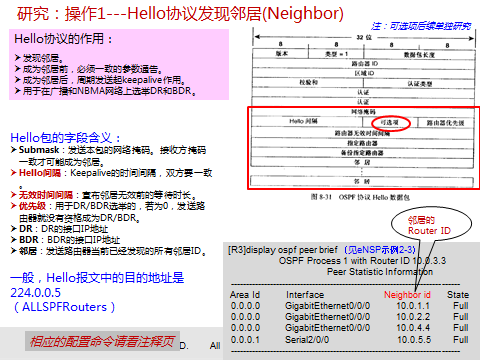Select area id 0.0.0.0 in 10.0.4.4 row
Image resolution: width=480 pixels, height=360 pixels.
tap(245, 328)
